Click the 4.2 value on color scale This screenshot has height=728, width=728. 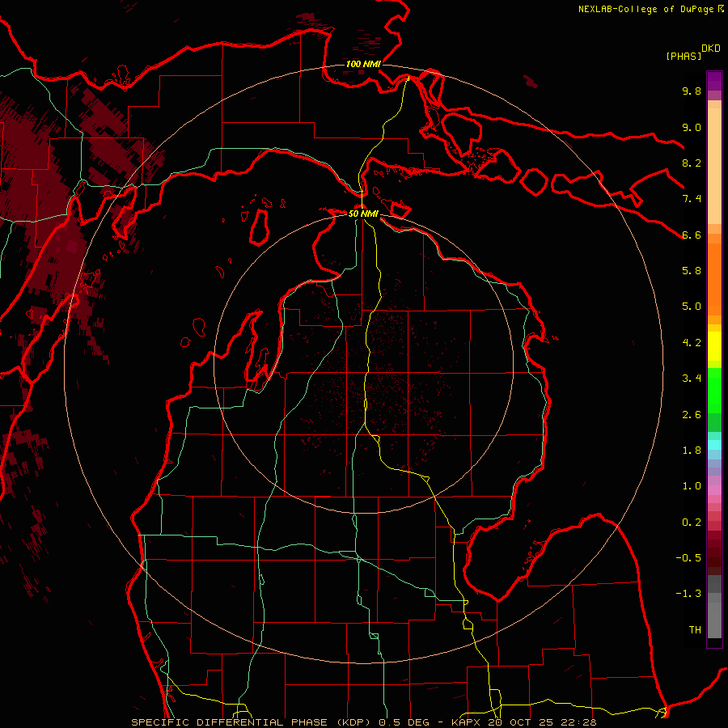tap(692, 343)
